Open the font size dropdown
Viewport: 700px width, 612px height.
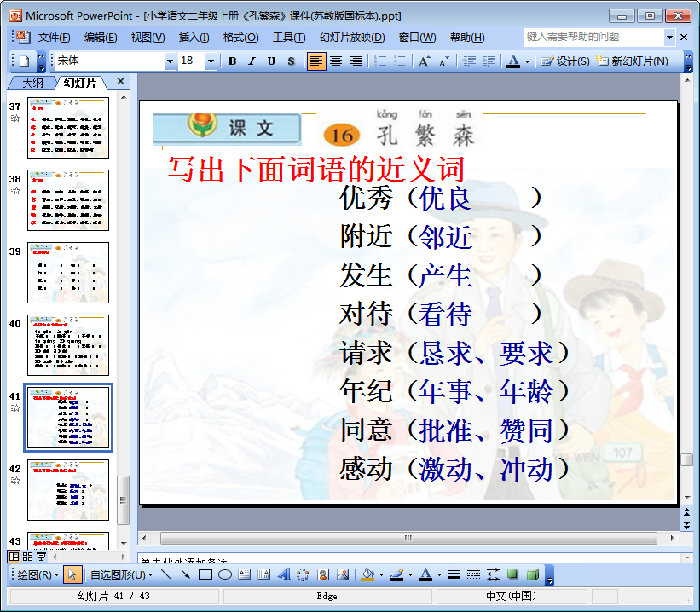point(211,61)
